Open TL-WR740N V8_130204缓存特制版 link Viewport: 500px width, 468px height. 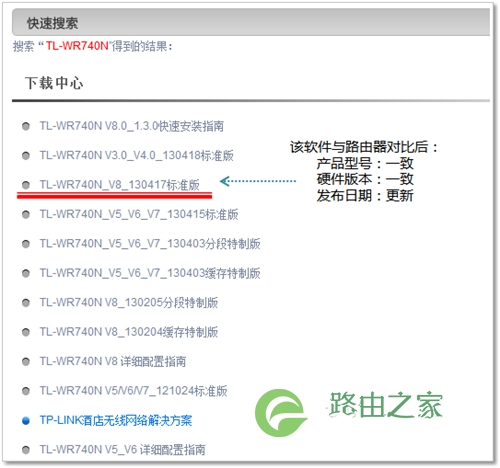pos(129,332)
